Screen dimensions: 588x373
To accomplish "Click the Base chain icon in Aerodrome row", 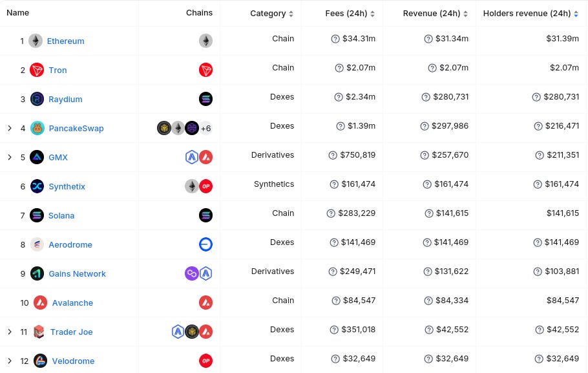I will click(x=205, y=244).
